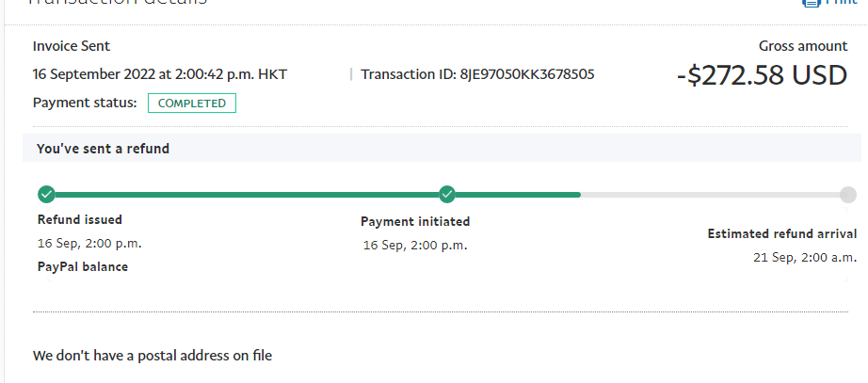The height and width of the screenshot is (383, 868).
Task: Click the Payment initiated step label
Action: (415, 222)
